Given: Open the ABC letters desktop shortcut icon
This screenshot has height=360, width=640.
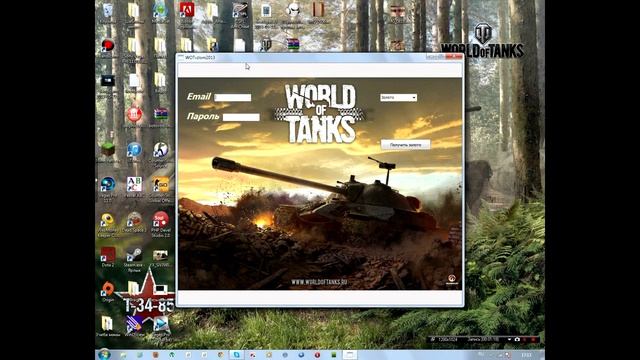Looking at the screenshot, I should [x=134, y=184].
